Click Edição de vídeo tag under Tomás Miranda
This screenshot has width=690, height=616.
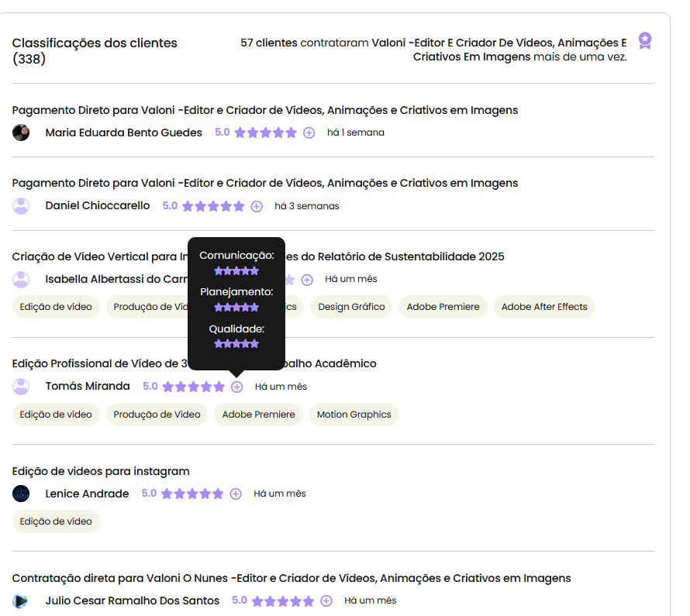[56, 415]
